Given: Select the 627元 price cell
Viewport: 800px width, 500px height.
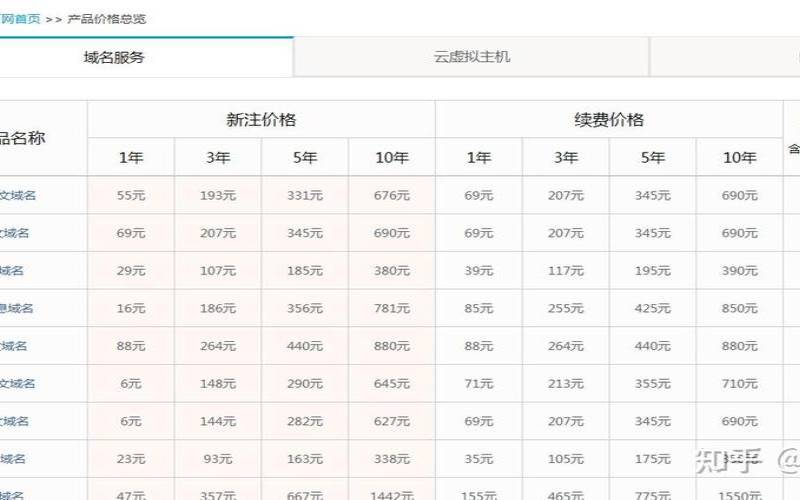Looking at the screenshot, I should pyautogui.click(x=392, y=421).
